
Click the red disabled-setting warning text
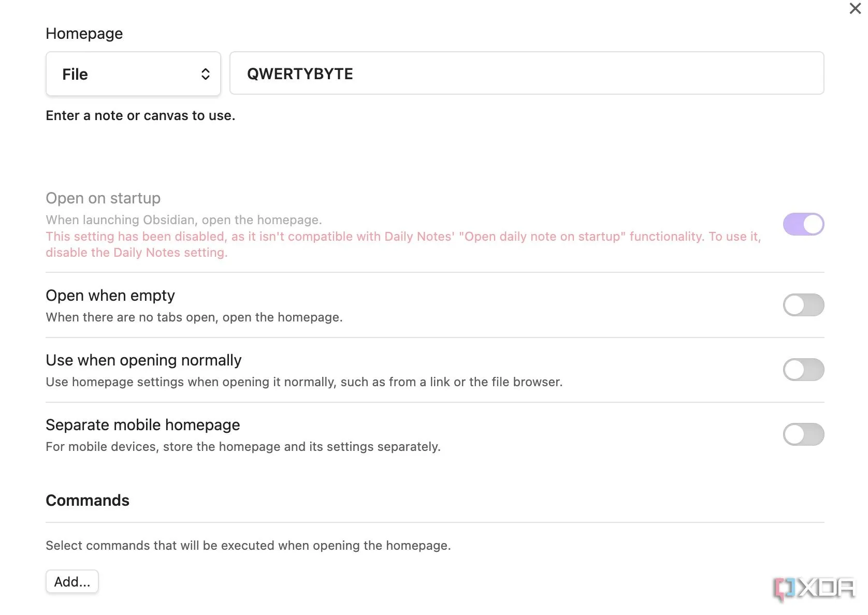403,244
